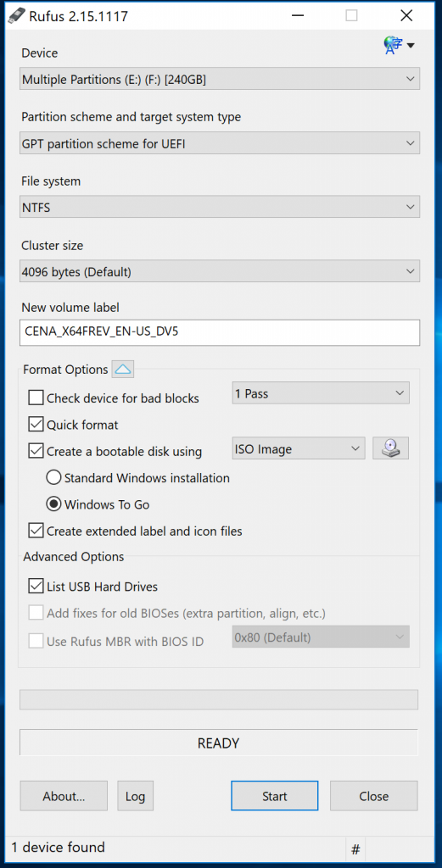The width and height of the screenshot is (442, 868).
Task: Click the hash '#' status bar button
Action: tap(355, 849)
